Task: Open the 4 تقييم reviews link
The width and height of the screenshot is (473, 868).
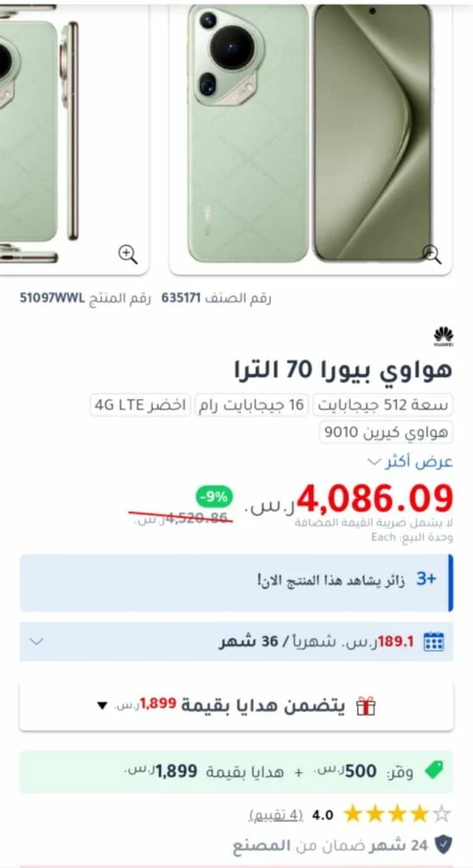Action: (x=275, y=815)
